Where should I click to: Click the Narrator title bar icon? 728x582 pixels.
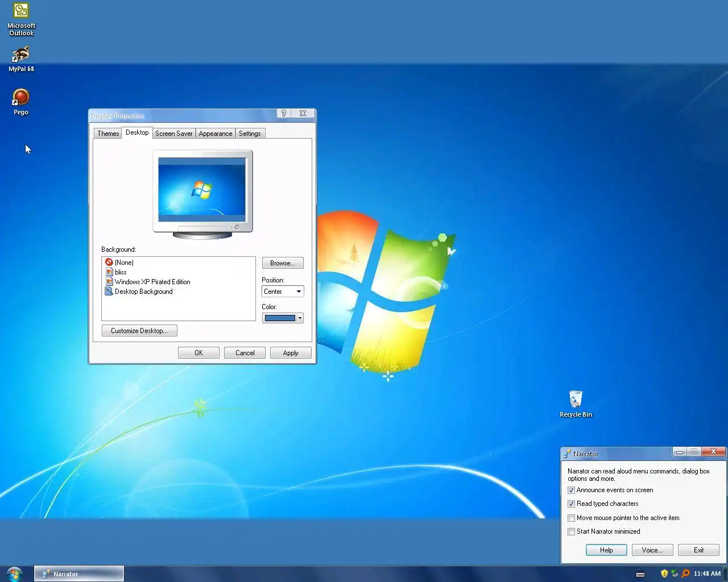pos(567,454)
